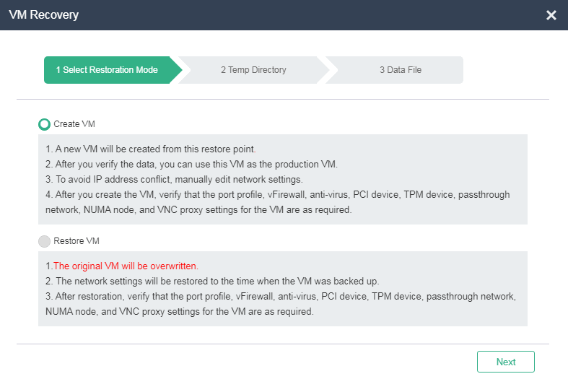
Task: Click the network settings restored note
Action: click(212, 281)
